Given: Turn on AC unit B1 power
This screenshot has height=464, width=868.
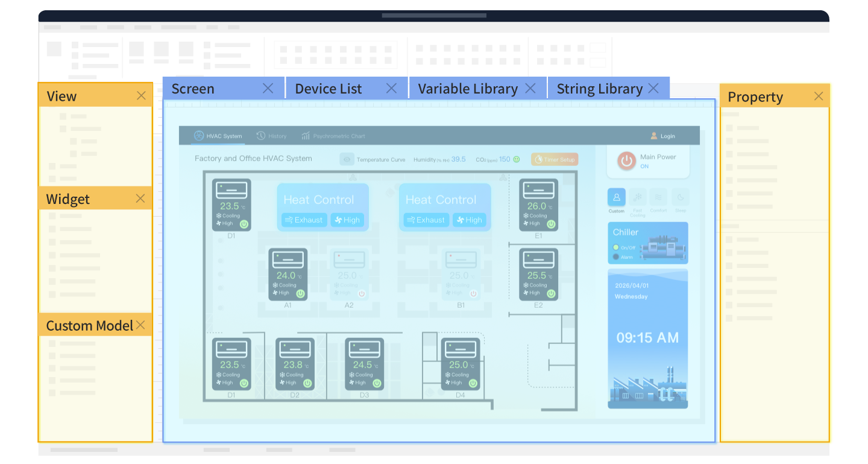Looking at the screenshot, I should pos(474,294).
